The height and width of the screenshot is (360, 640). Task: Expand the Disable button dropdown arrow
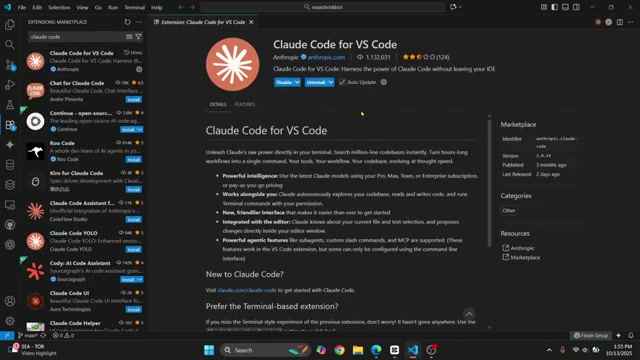(297, 82)
